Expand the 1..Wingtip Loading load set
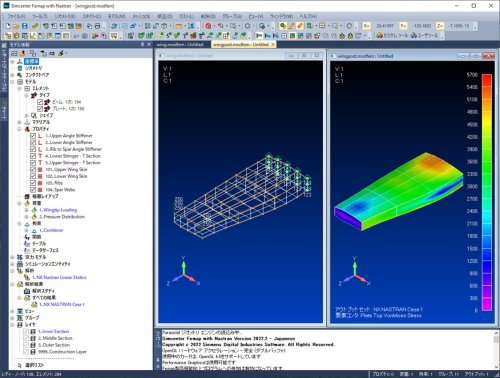The height and width of the screenshot is (378, 500). click(27, 210)
